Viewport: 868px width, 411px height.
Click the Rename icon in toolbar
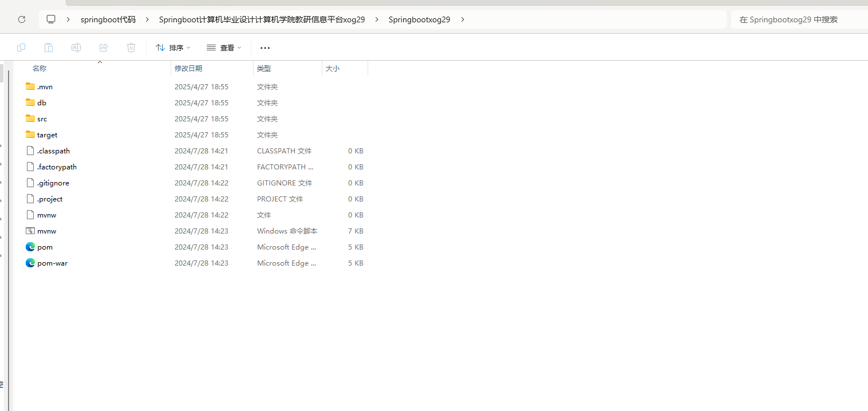pos(76,48)
